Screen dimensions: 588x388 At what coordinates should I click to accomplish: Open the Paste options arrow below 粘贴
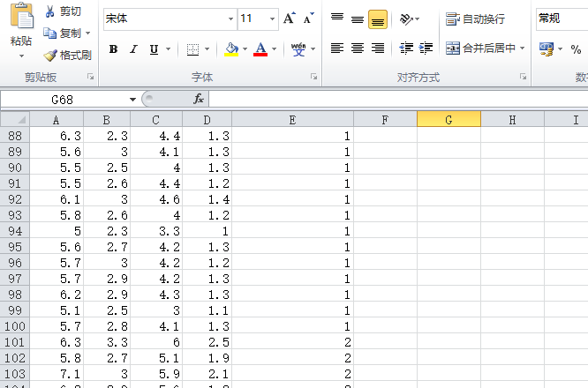[21, 56]
